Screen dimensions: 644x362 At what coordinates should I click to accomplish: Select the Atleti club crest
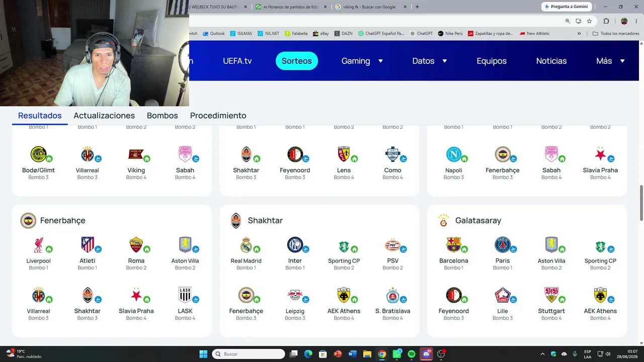coord(87,245)
